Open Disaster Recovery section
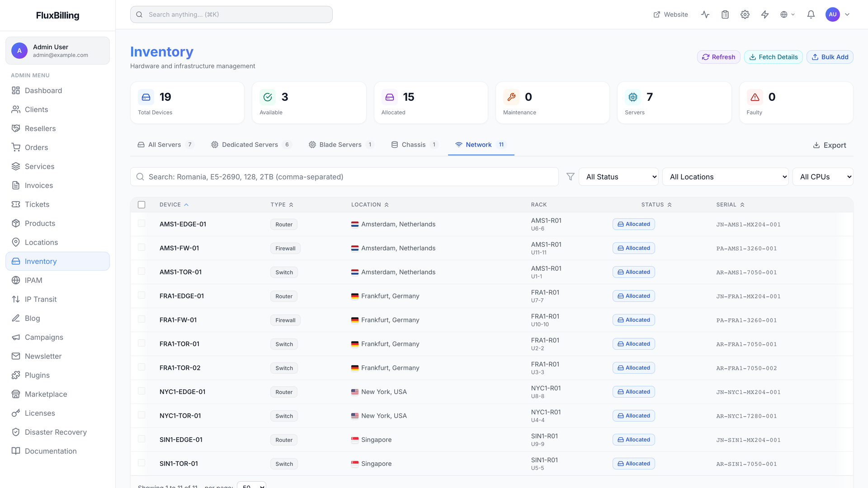 tap(57, 432)
